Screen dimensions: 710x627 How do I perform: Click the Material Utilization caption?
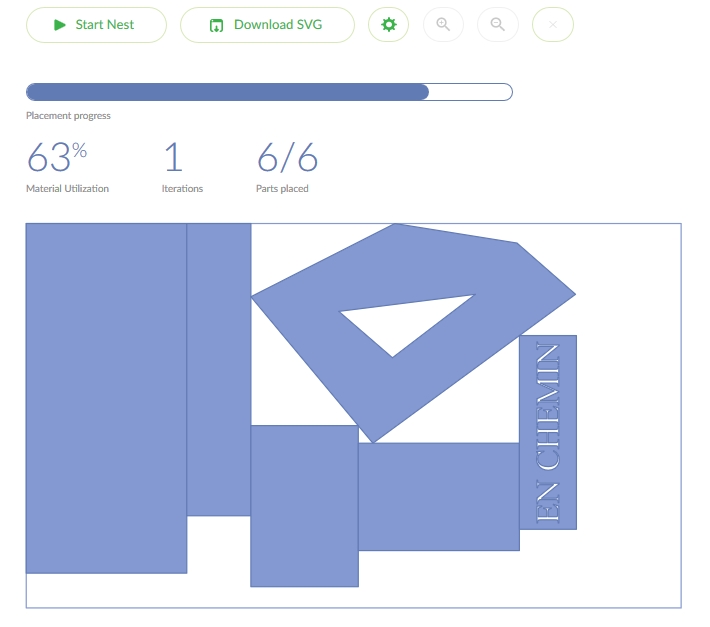(x=67, y=188)
